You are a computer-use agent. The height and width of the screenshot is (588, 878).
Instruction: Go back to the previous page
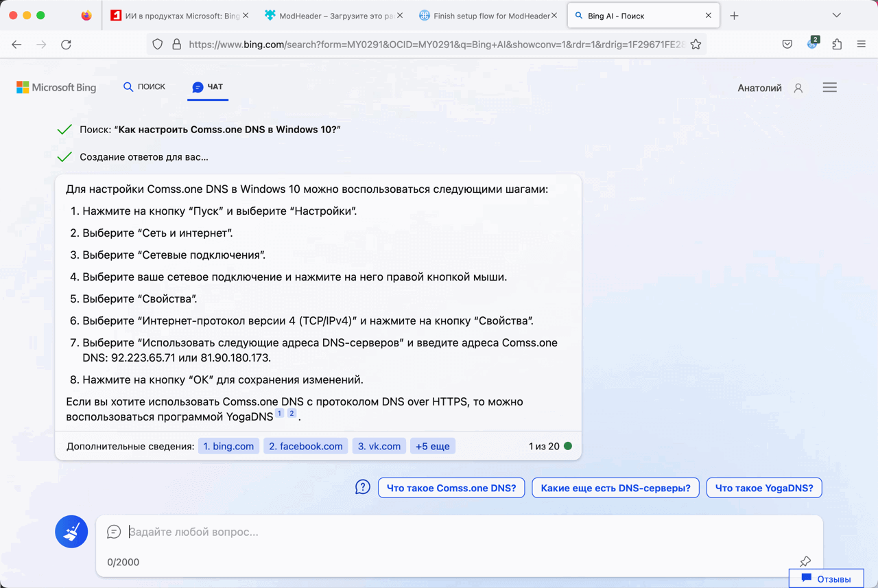pos(16,45)
